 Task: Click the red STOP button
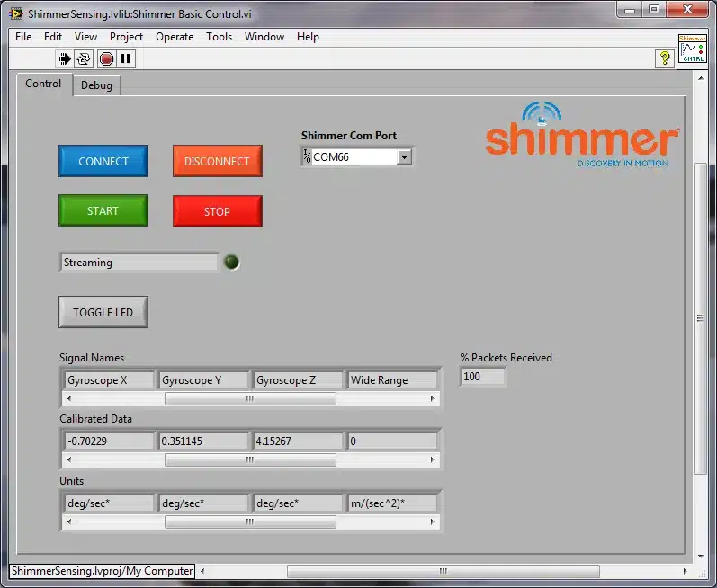217,211
